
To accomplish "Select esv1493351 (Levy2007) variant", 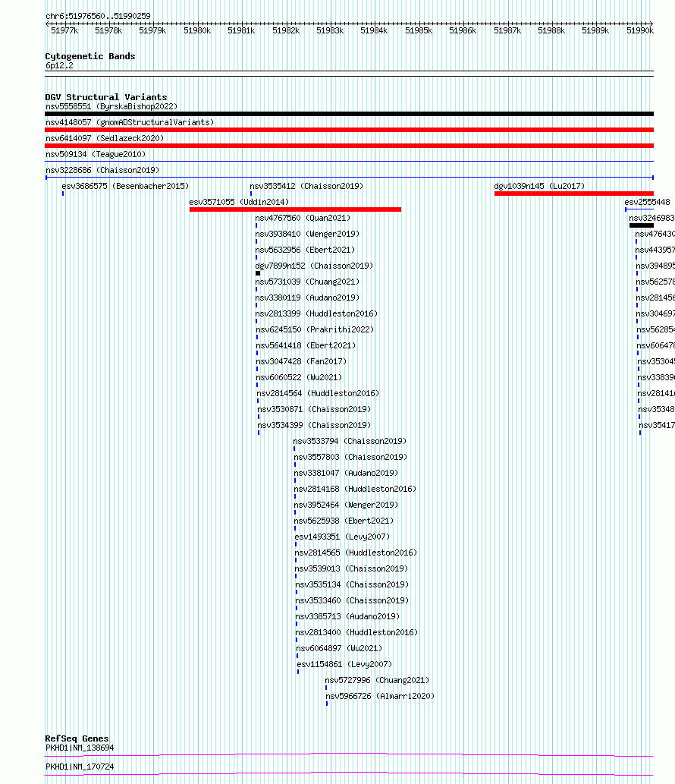I will (342, 539).
